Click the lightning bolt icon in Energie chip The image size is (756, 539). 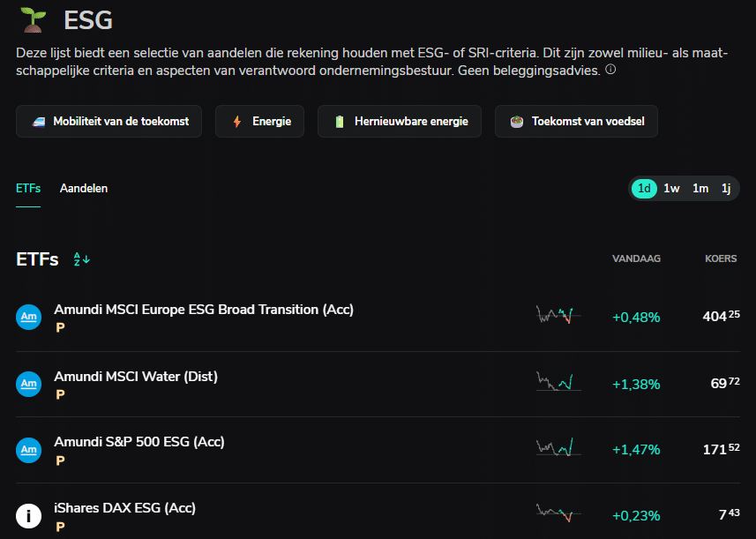[x=237, y=122]
